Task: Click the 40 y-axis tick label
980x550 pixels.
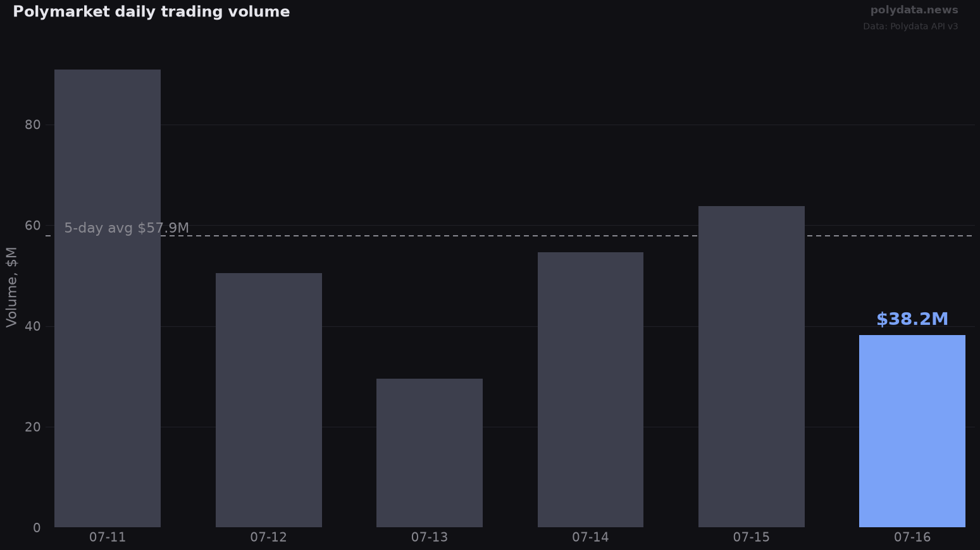Action: tap(33, 326)
